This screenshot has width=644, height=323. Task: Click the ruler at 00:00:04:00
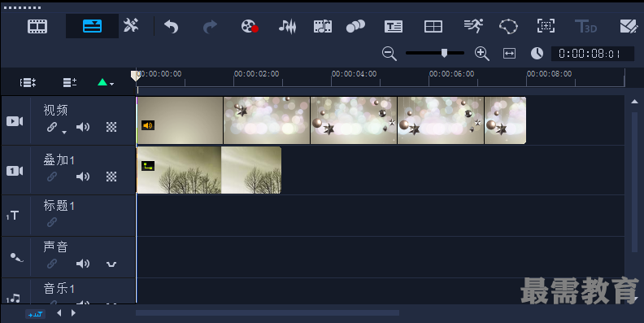point(354,74)
